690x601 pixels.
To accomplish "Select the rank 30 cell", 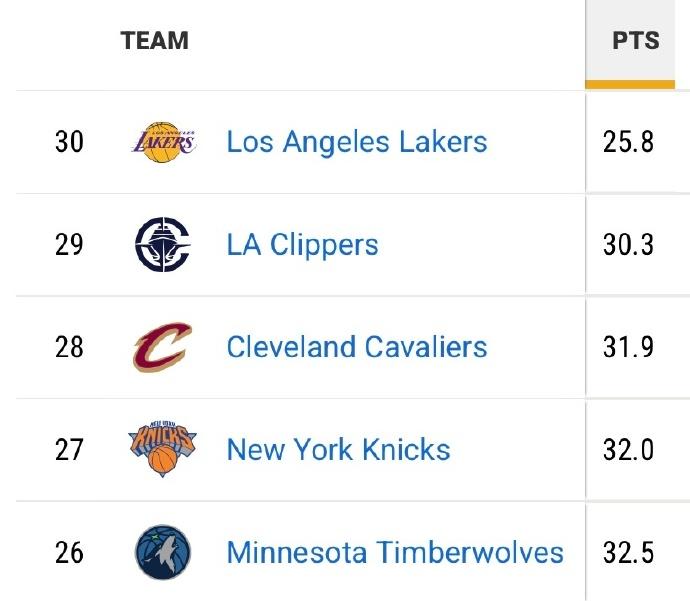I will [x=69, y=142].
